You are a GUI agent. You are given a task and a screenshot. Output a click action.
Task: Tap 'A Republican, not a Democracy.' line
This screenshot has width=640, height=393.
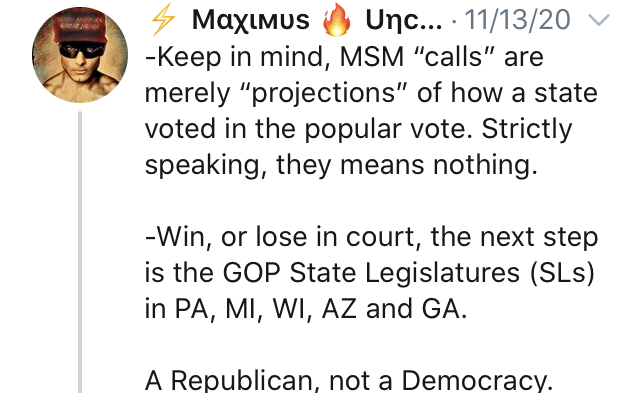pyautogui.click(x=349, y=380)
